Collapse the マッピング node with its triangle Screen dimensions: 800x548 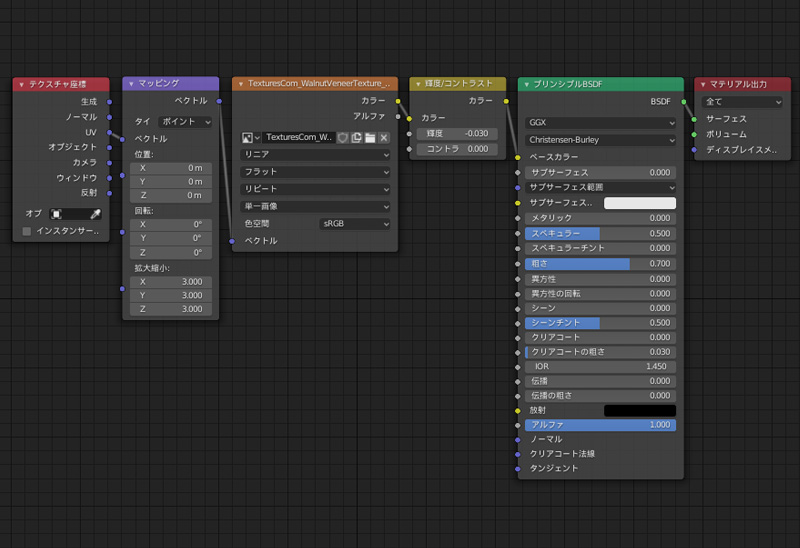click(x=131, y=84)
